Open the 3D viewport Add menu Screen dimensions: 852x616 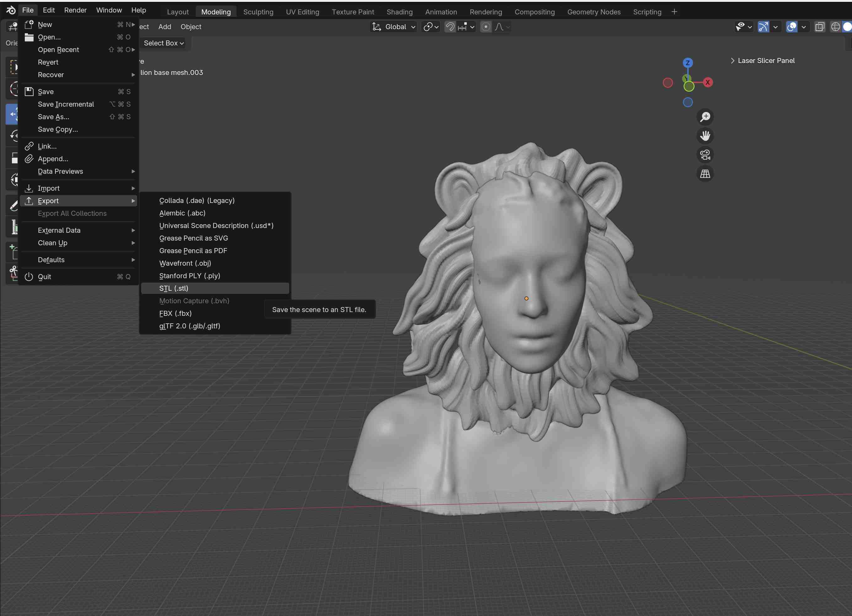[165, 27]
